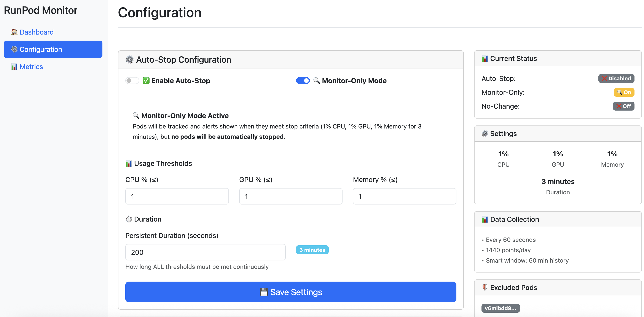644x317 pixels.
Task: Open the Dashboard page
Action: [x=37, y=32]
